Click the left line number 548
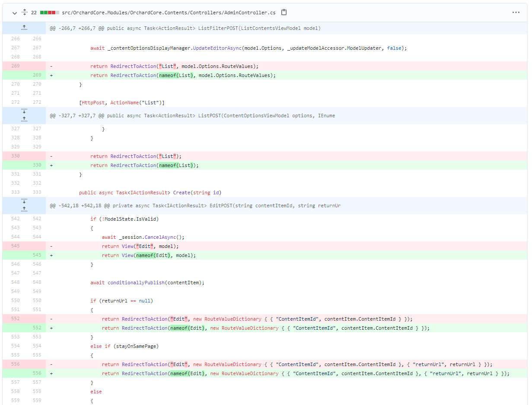Viewport: 532px width, 405px height. [x=15, y=283]
